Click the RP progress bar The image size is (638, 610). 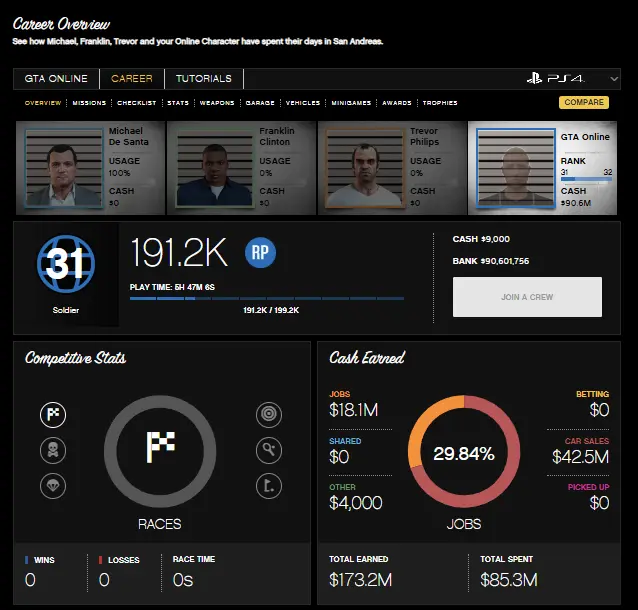pos(267,298)
